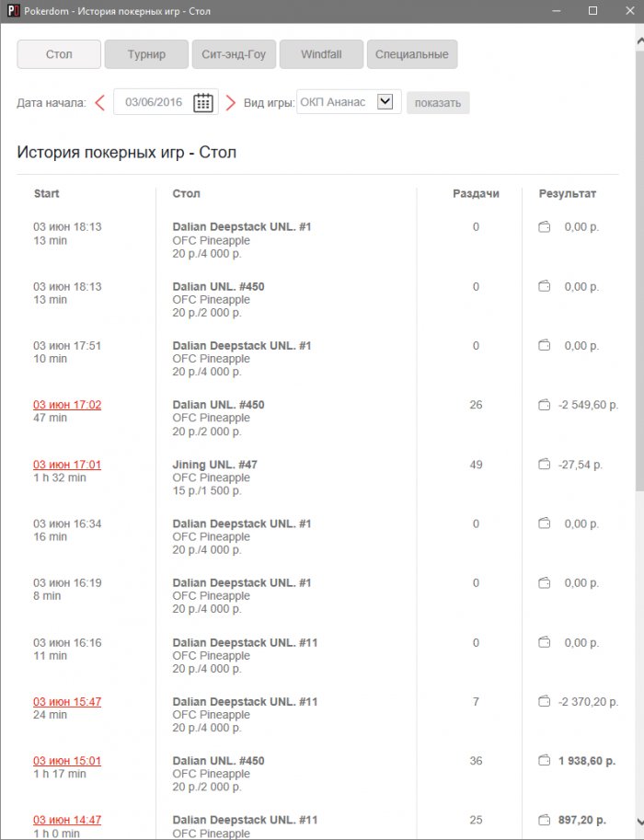
Task: Advance to next date with right arrow
Action: [231, 102]
